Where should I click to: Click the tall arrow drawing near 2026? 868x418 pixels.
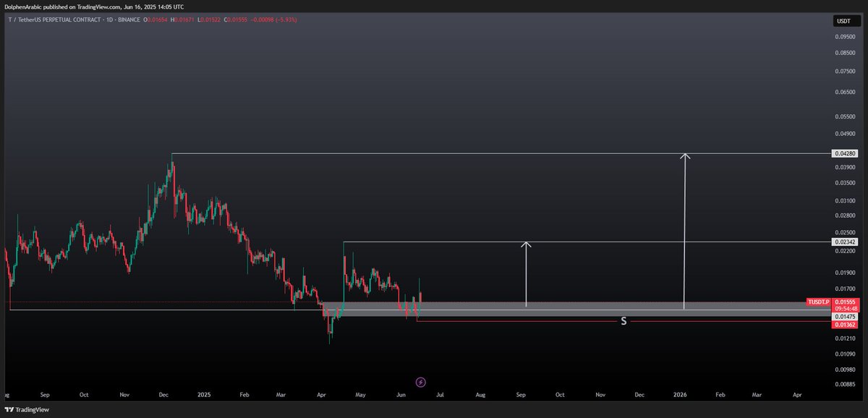tap(684, 231)
